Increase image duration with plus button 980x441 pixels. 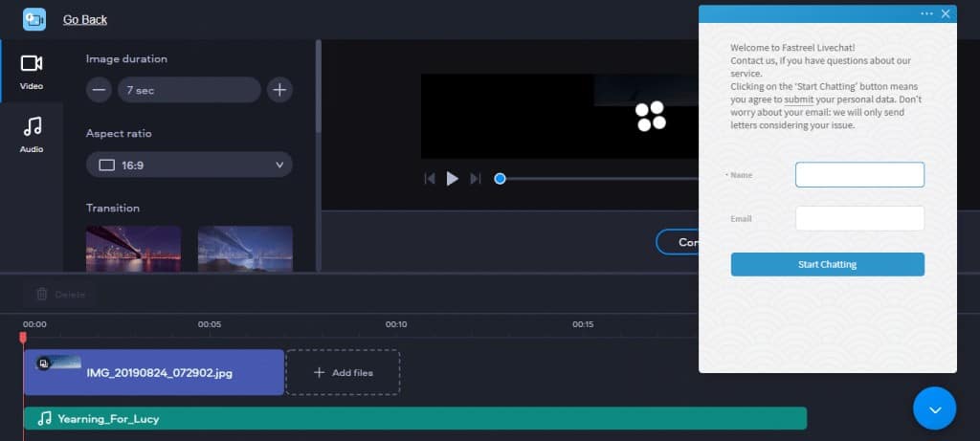pos(279,90)
